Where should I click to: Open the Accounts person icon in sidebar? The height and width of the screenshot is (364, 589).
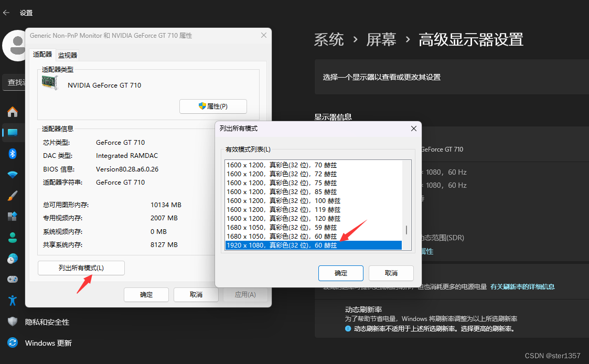[x=13, y=238]
